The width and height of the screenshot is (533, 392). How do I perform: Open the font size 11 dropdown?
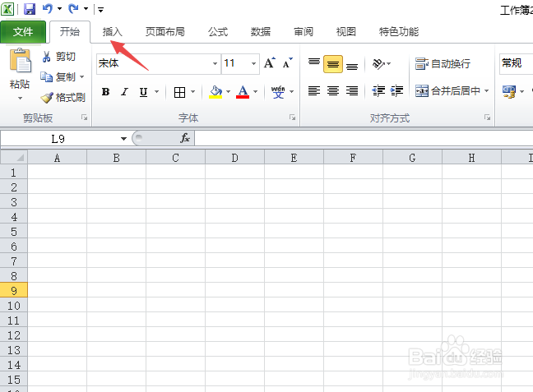click(x=253, y=63)
